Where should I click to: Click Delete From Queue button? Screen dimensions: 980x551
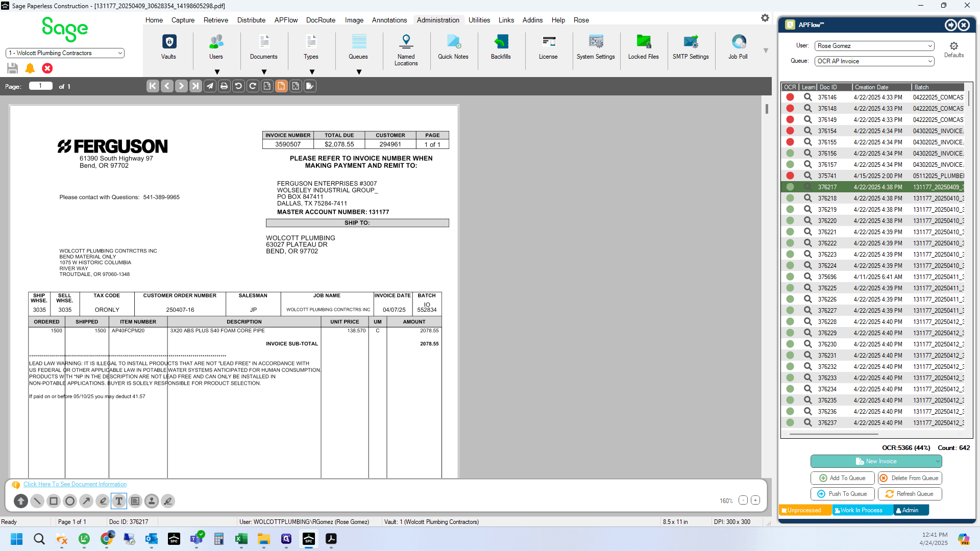pyautogui.click(x=910, y=478)
